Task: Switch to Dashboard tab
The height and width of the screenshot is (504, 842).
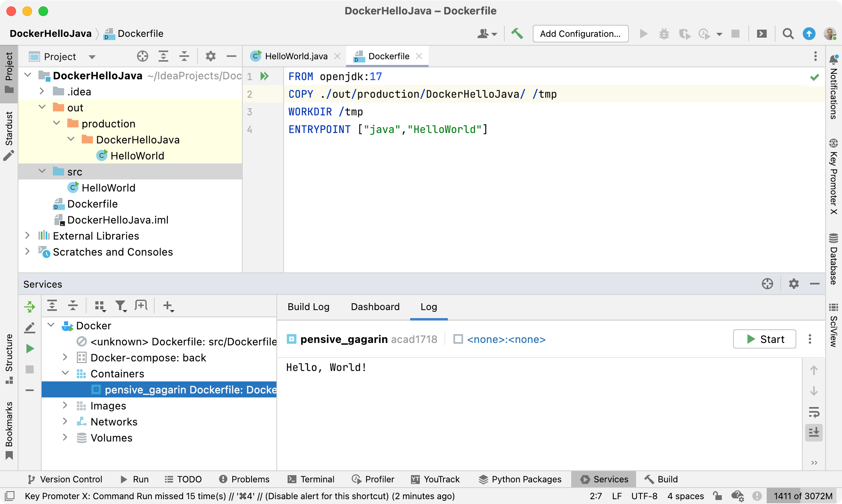Action: (x=375, y=307)
